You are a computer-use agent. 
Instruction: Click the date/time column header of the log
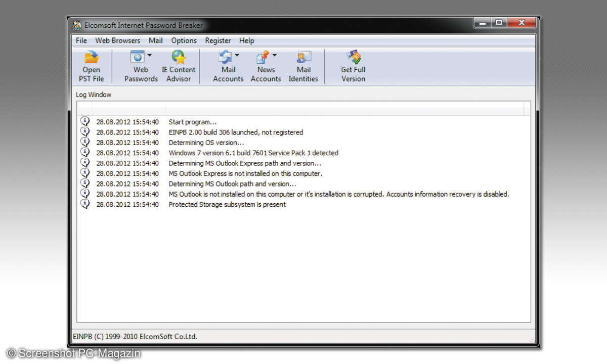coord(129,109)
